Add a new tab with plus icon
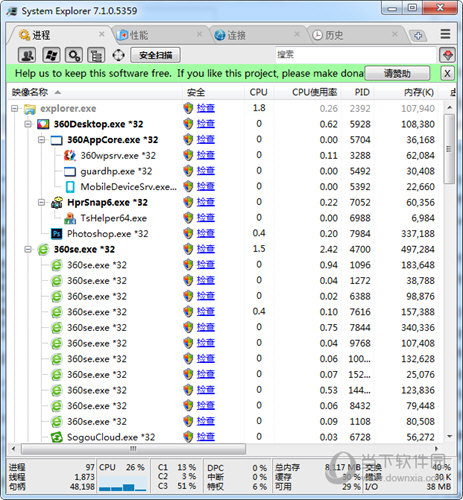This screenshot has width=463, height=500. [418, 35]
